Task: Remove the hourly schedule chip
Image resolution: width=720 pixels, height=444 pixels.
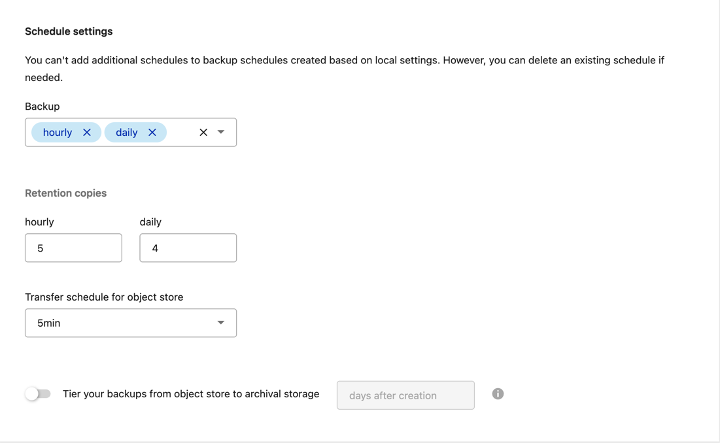Action: tap(87, 132)
